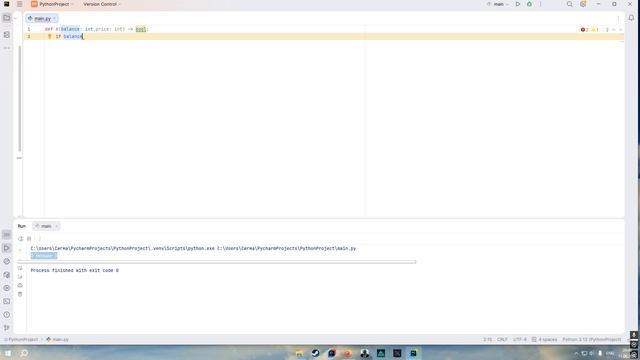This screenshot has width=640, height=360.
Task: Open the Python 3.13 interpreter selector
Action: pos(591,340)
